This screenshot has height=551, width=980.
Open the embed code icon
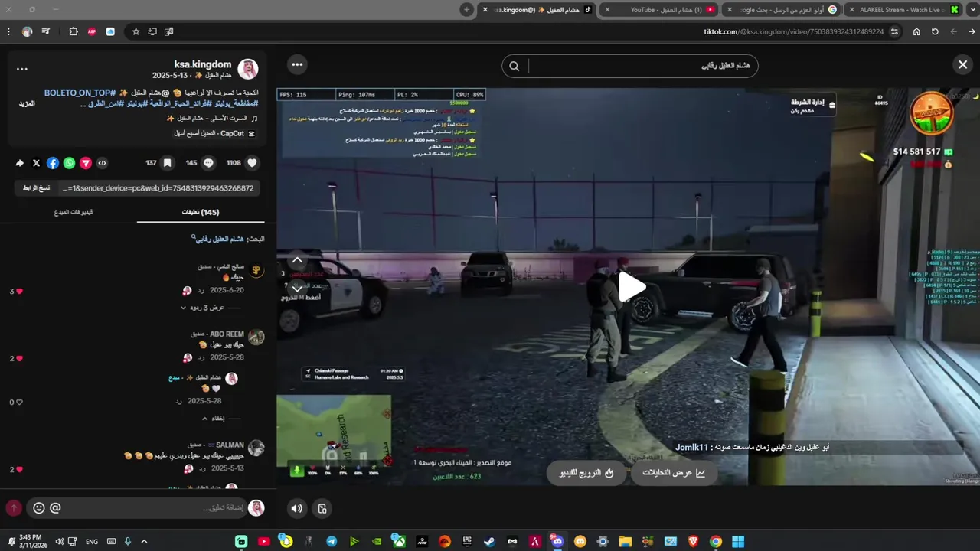[x=102, y=163]
